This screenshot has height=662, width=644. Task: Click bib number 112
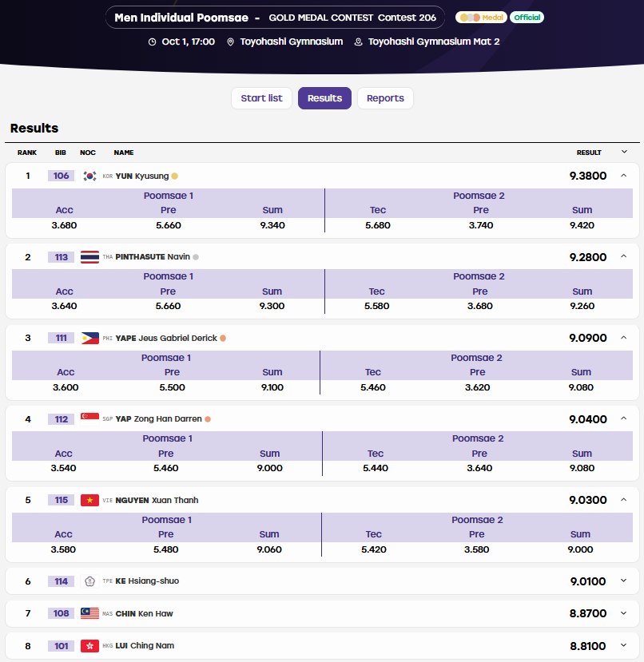click(x=62, y=419)
